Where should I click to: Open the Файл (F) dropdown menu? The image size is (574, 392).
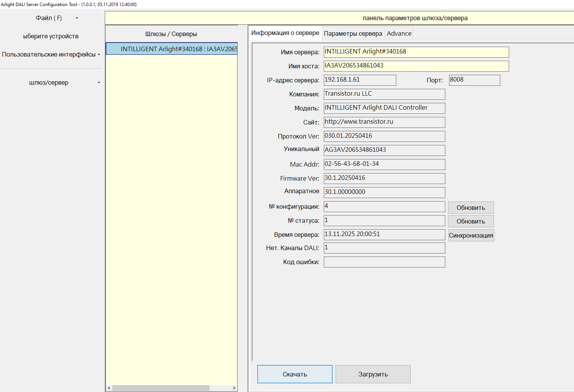tap(49, 18)
